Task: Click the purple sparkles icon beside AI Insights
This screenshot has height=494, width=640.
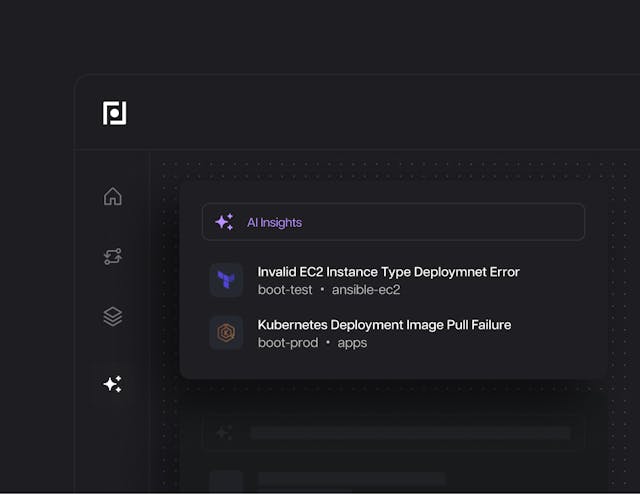Action: click(x=224, y=222)
